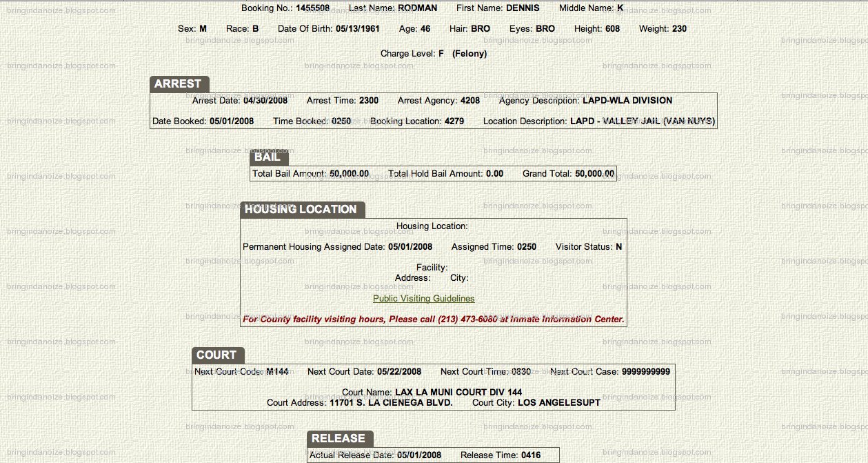Image resolution: width=868 pixels, height=463 pixels.
Task: Click the first name DENNIS
Action: (x=523, y=8)
